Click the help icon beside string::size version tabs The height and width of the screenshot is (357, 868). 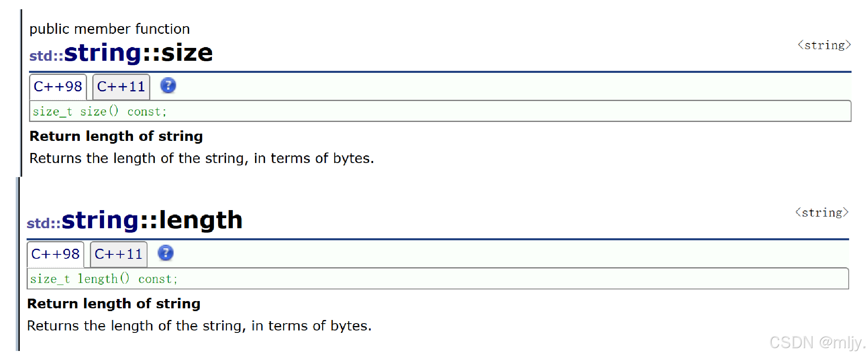168,86
